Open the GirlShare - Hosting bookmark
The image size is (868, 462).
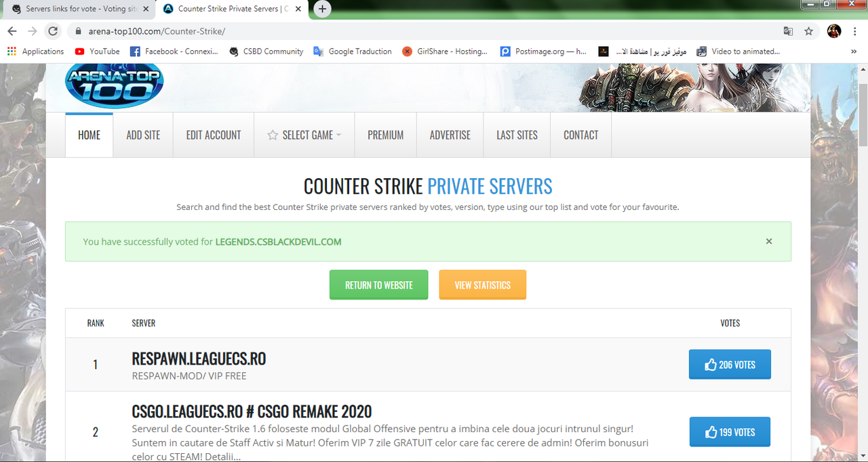pyautogui.click(x=445, y=51)
